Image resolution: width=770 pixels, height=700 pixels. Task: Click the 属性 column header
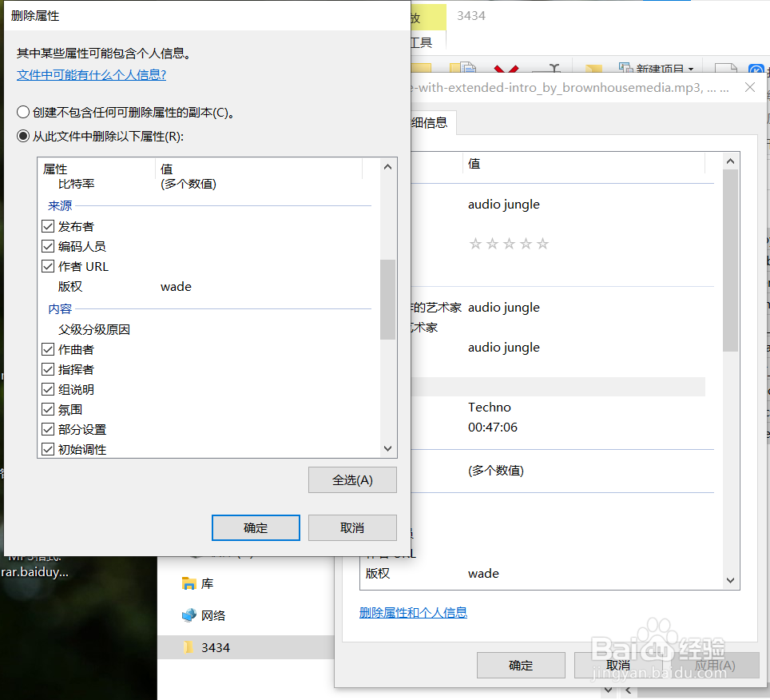point(97,169)
